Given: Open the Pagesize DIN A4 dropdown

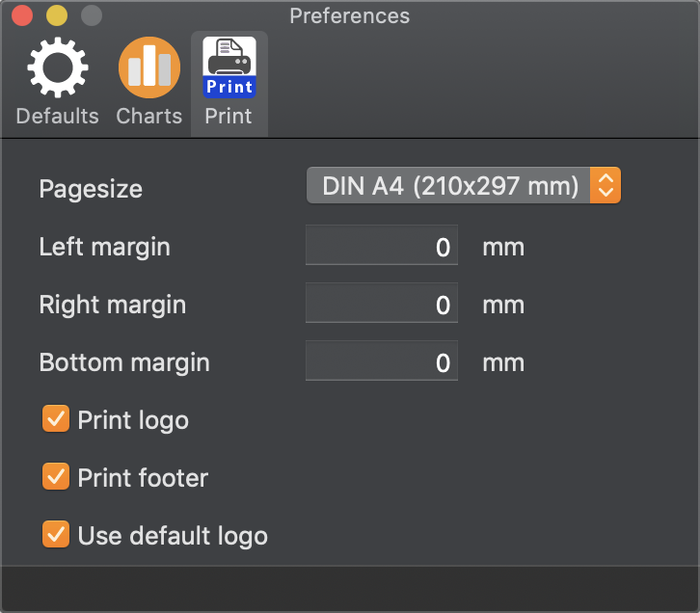Looking at the screenshot, I should point(464,185).
